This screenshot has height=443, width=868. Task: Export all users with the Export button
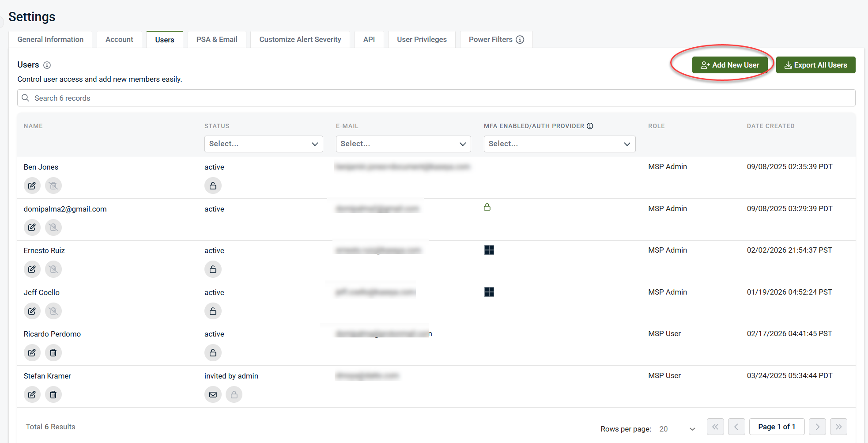coord(815,65)
